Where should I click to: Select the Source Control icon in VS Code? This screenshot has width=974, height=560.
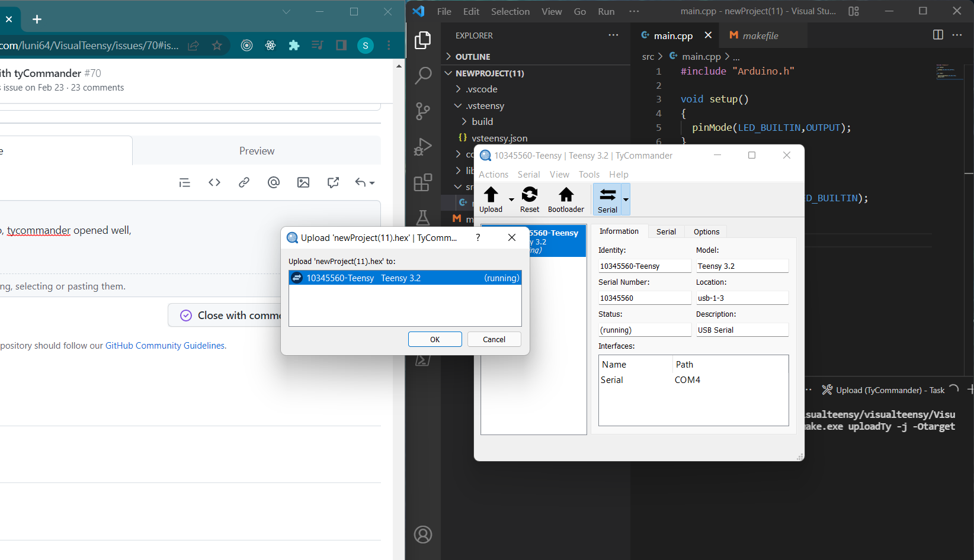pos(423,111)
